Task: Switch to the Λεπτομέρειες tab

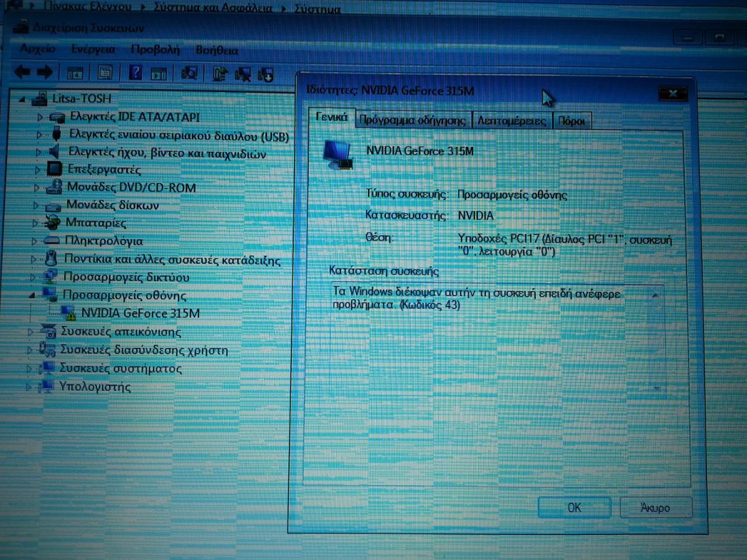Action: 512,121
